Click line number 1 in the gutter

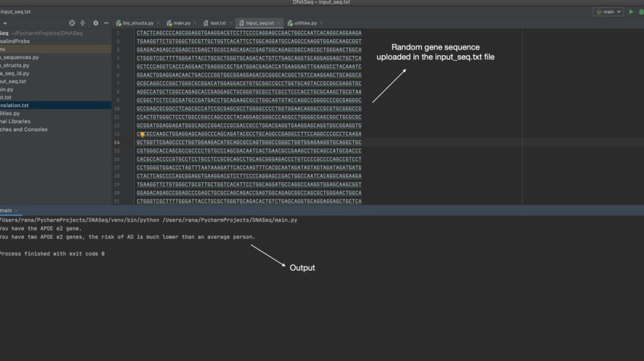118,33
